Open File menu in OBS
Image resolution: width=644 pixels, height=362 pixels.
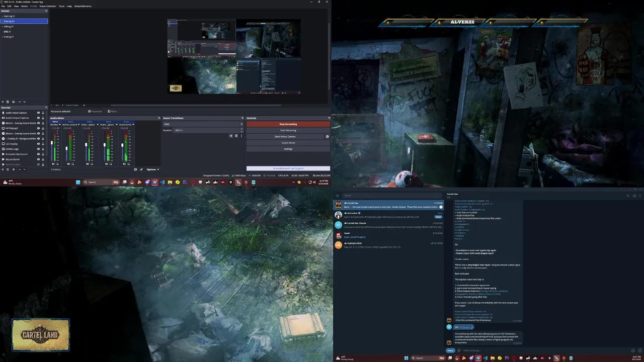[x=3, y=6]
